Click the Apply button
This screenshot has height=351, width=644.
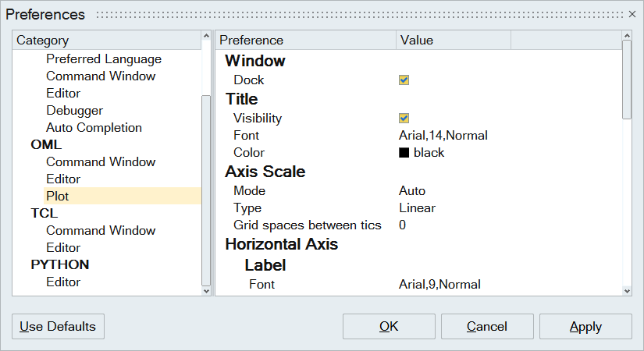pyautogui.click(x=585, y=326)
